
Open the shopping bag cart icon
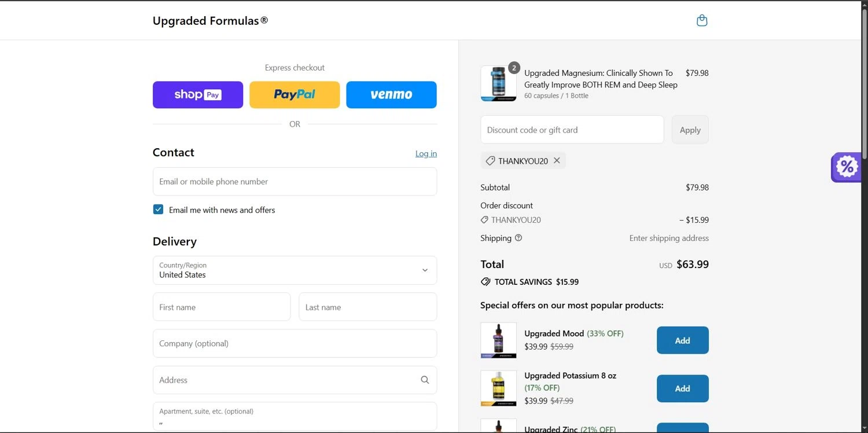[702, 21]
